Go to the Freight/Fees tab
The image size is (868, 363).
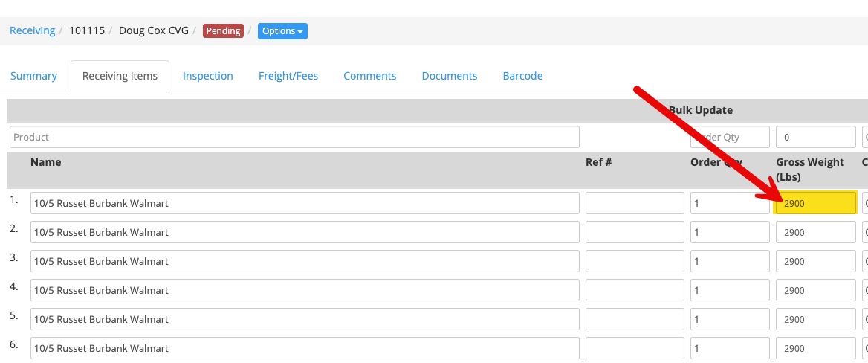[288, 76]
